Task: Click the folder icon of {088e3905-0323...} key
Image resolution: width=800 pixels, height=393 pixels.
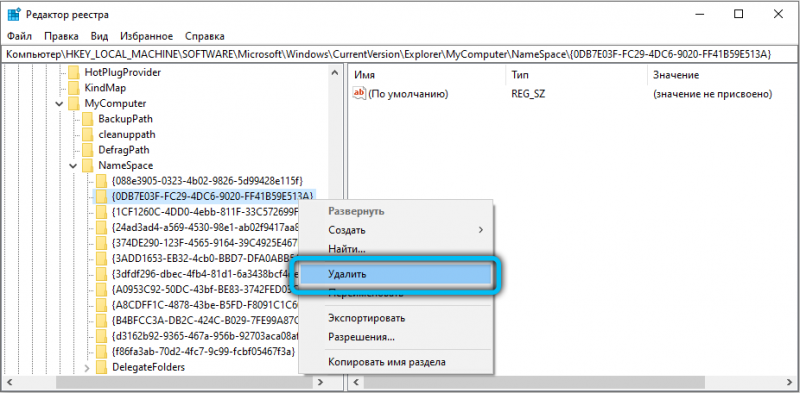Action: pos(102,181)
